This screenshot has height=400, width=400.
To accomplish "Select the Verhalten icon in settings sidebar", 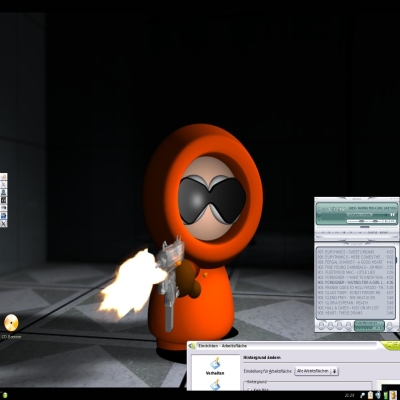I will 215,367.
